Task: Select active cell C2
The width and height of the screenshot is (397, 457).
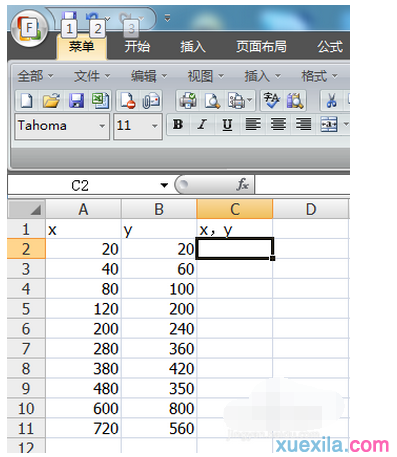Action: tap(235, 249)
